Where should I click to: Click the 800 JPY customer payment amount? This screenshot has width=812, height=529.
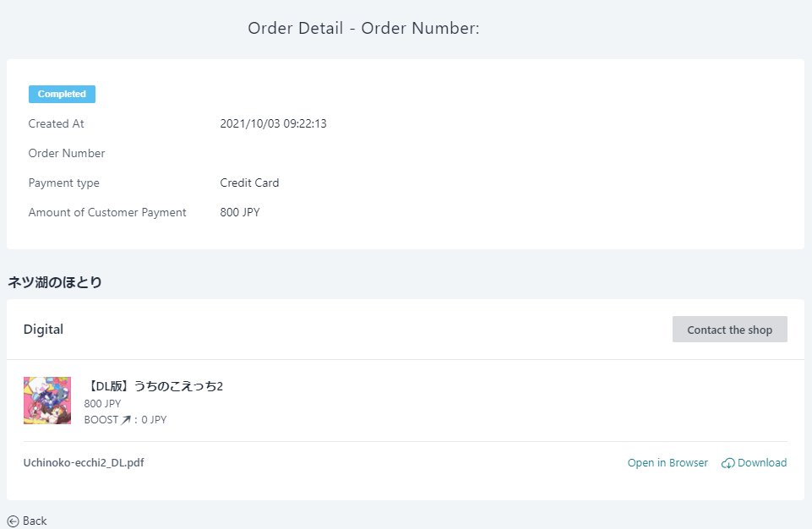click(x=240, y=212)
